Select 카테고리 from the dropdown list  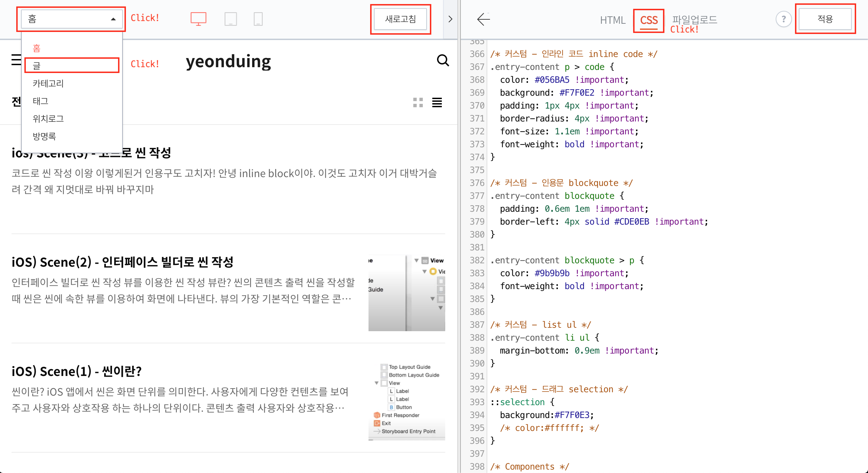point(48,83)
